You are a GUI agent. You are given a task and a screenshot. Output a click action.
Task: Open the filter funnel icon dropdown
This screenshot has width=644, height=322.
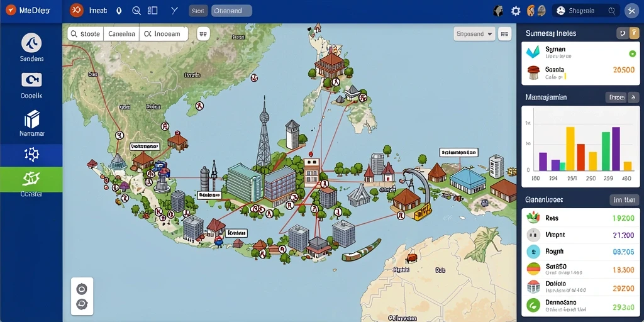[175, 11]
